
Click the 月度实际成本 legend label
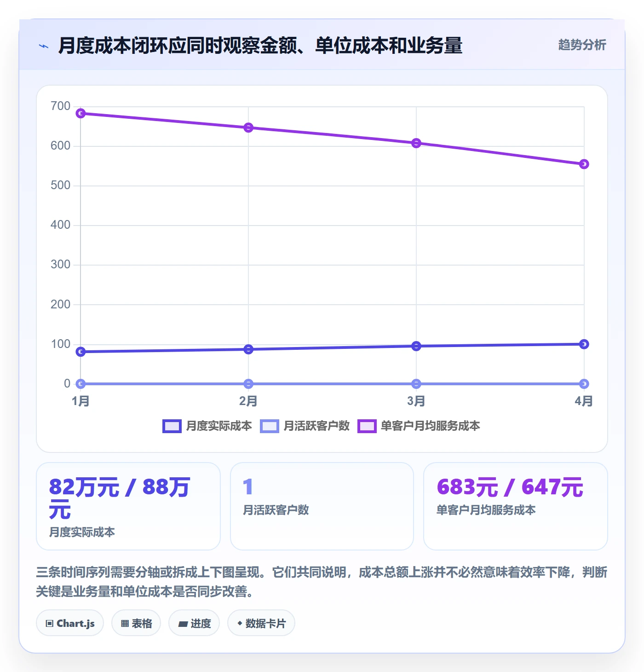[219, 426]
